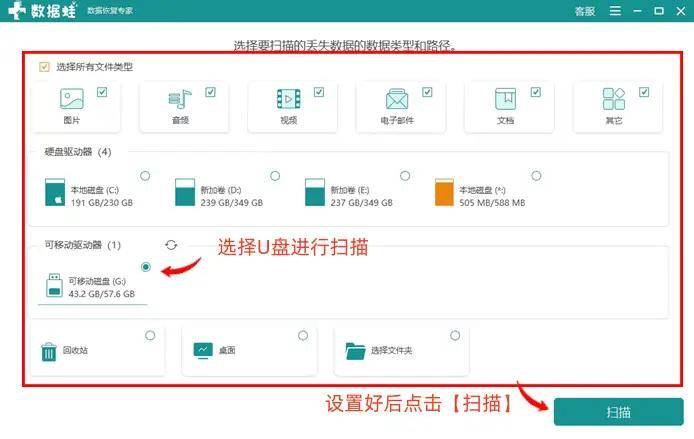Select the New Volume (D:) radio button

(x=276, y=176)
